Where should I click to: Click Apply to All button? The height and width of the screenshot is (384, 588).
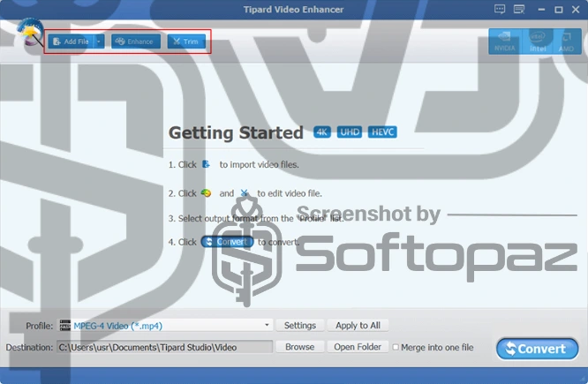(x=358, y=326)
